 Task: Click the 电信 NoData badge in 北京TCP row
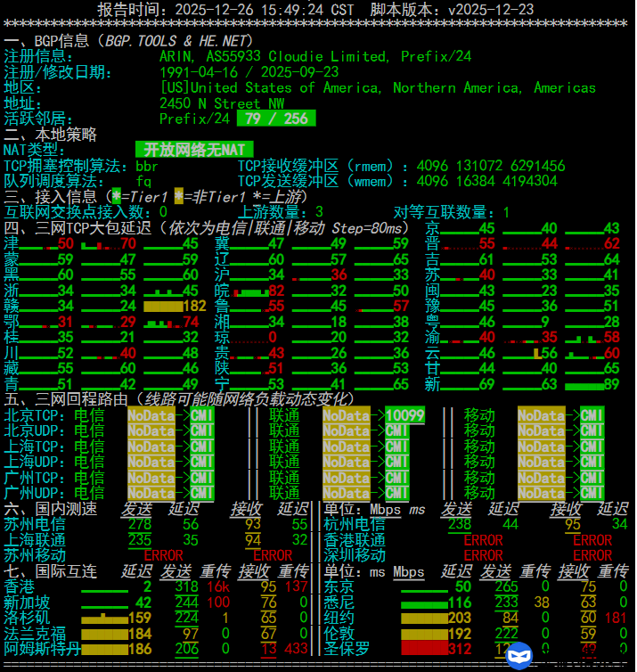[x=151, y=415]
